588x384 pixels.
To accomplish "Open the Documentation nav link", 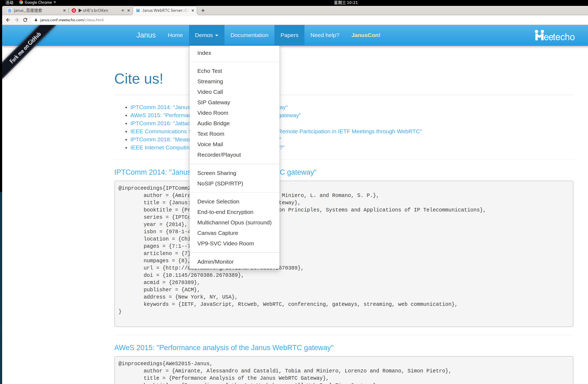I will click(249, 35).
